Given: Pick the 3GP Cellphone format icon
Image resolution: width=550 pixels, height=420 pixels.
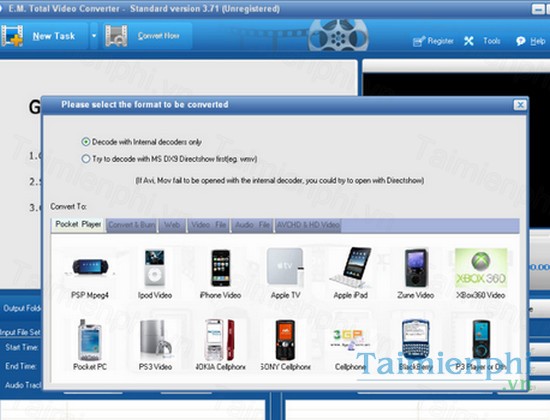Looking at the screenshot, I should 350,339.
